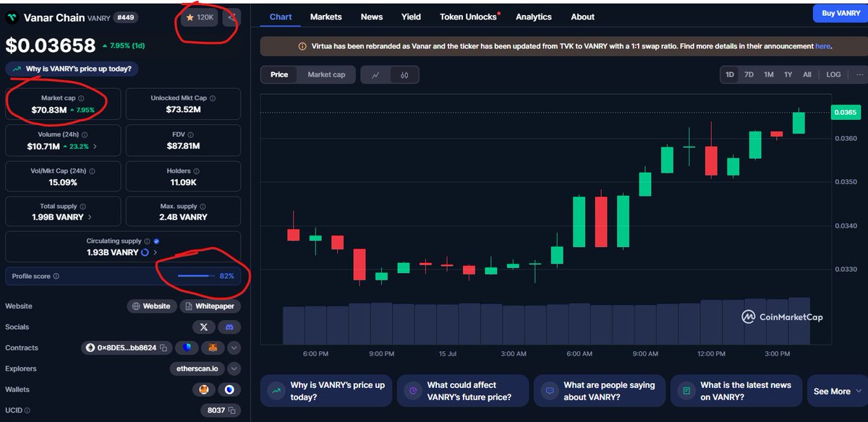Show info tooltip for Unlocked Mkt Cap
868x422 pixels.
pyautogui.click(x=212, y=98)
